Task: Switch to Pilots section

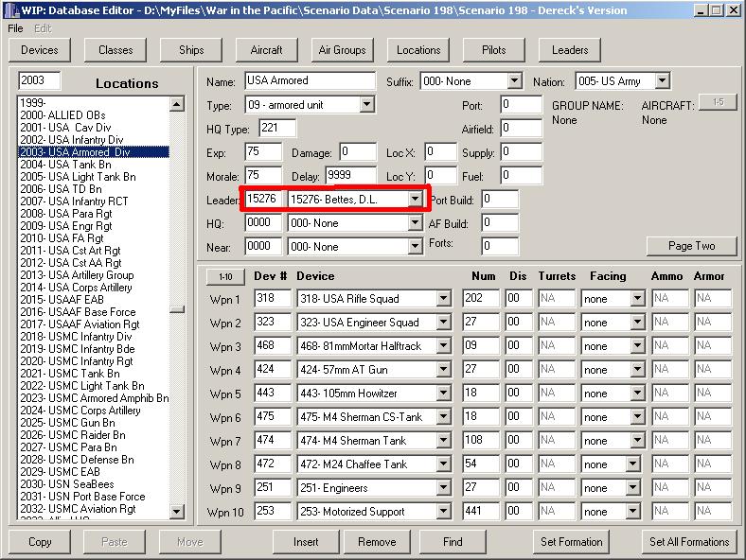Action: pos(494,50)
